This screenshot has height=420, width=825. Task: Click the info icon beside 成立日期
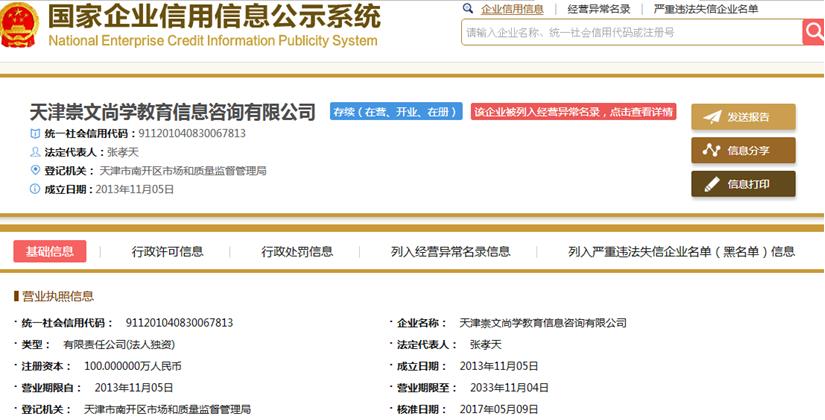(x=35, y=189)
